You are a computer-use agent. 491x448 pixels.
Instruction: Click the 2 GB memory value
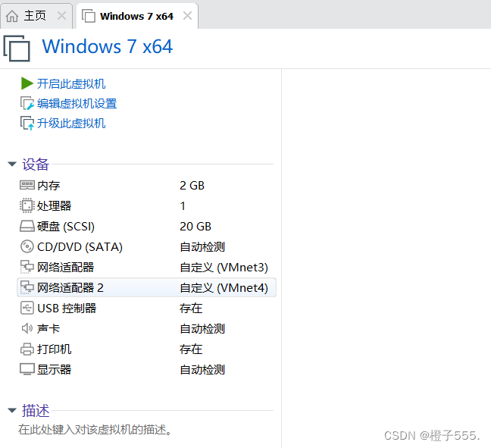[x=192, y=186]
